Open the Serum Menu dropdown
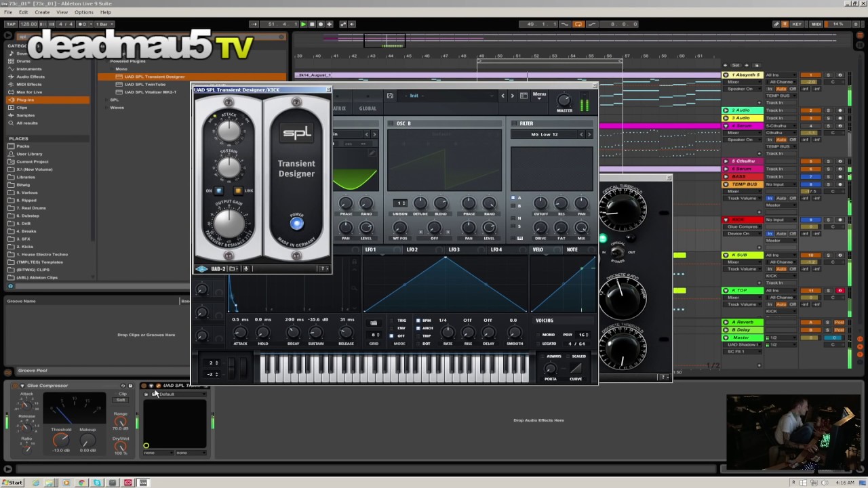The height and width of the screenshot is (488, 868). [539, 95]
